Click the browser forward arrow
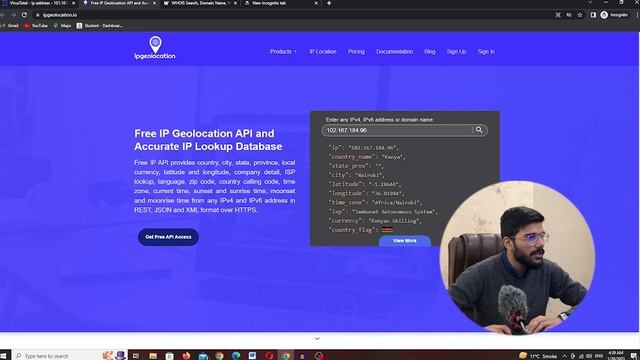Image resolution: width=640 pixels, height=360 pixels. pos(13,15)
